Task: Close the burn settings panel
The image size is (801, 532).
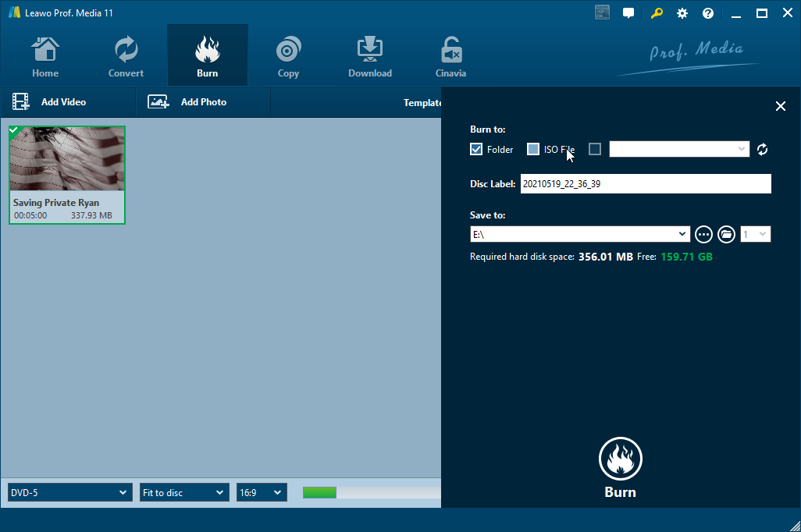Action: [781, 106]
